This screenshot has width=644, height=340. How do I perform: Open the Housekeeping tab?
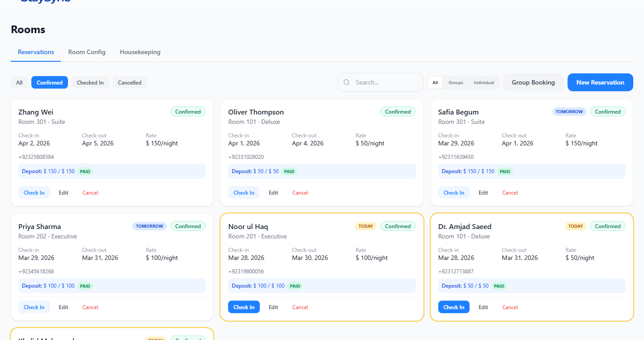[140, 52]
